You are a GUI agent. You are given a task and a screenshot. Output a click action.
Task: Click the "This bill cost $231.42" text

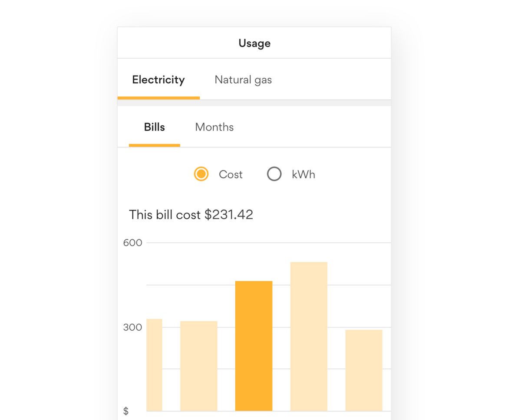click(x=191, y=214)
